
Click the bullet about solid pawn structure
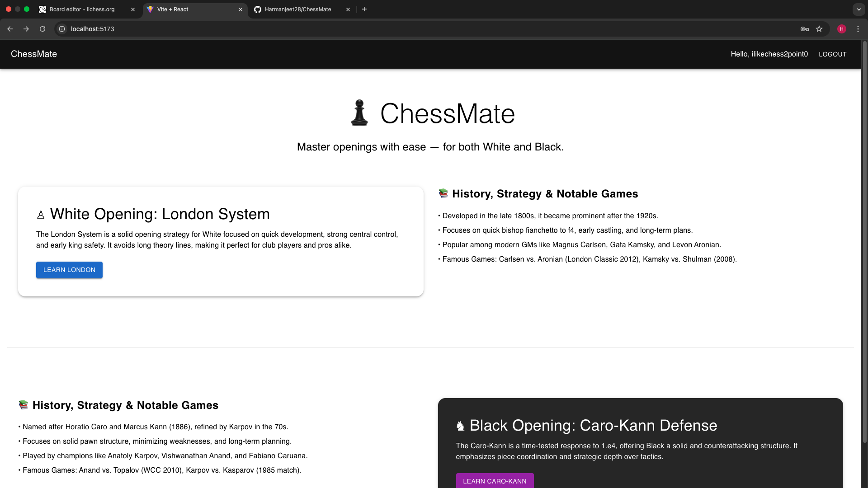155,441
